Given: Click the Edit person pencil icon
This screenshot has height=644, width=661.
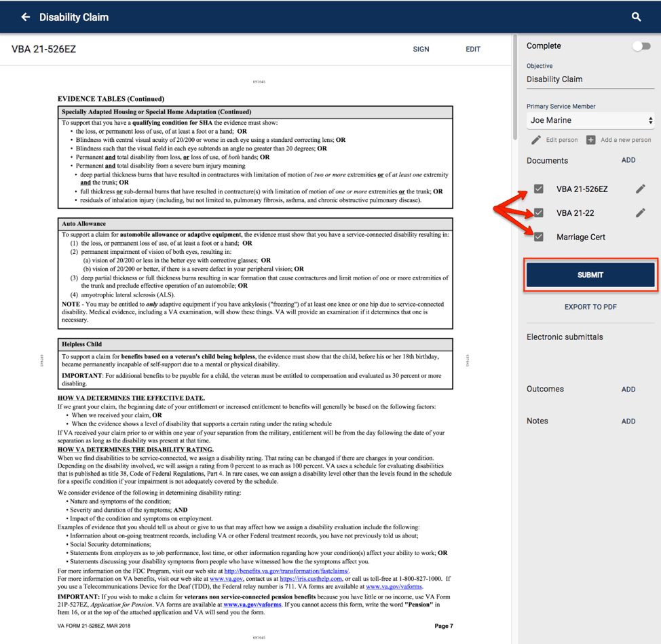Looking at the screenshot, I should (536, 140).
